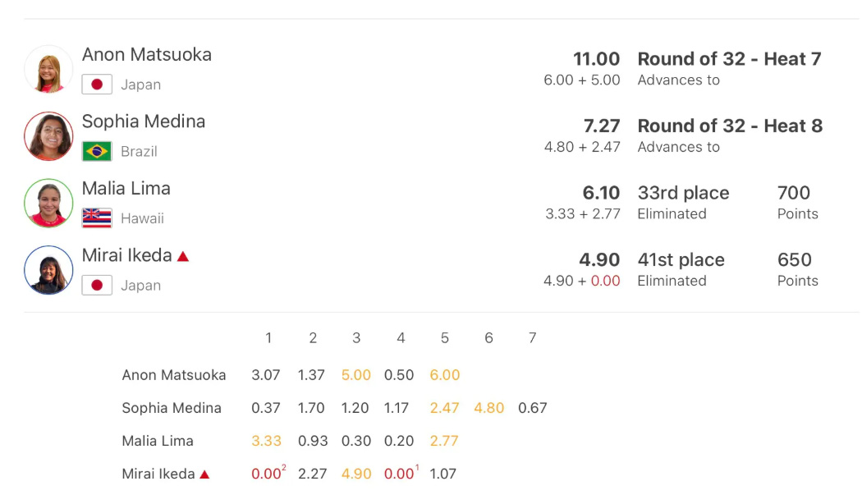Select Sophia Medina's 4.80 wave score

tap(488, 408)
